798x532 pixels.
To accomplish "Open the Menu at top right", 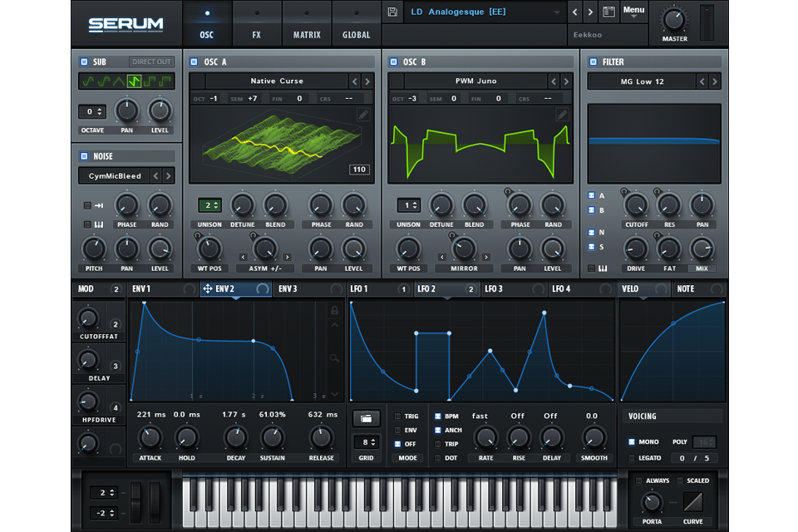I will 634,10.
